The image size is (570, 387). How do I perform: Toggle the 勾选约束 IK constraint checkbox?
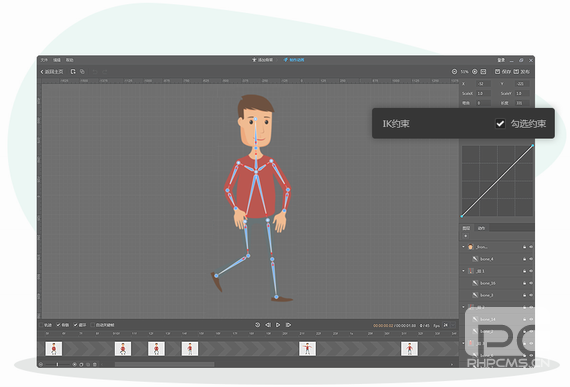500,124
